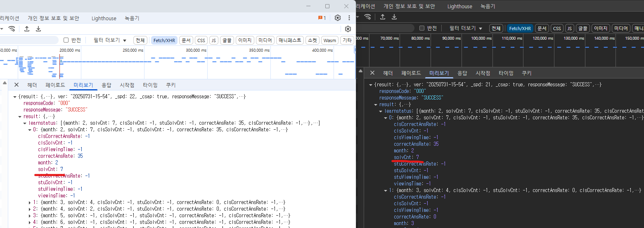Toggle Fetch/XHR filter in light window
644x228 pixels.
coord(164,40)
